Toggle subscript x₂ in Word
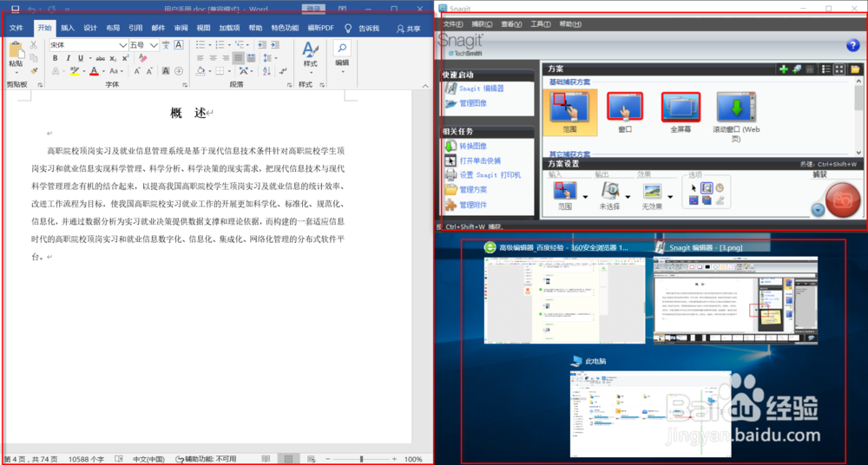Screen dimensions: 868x465 coord(113,58)
